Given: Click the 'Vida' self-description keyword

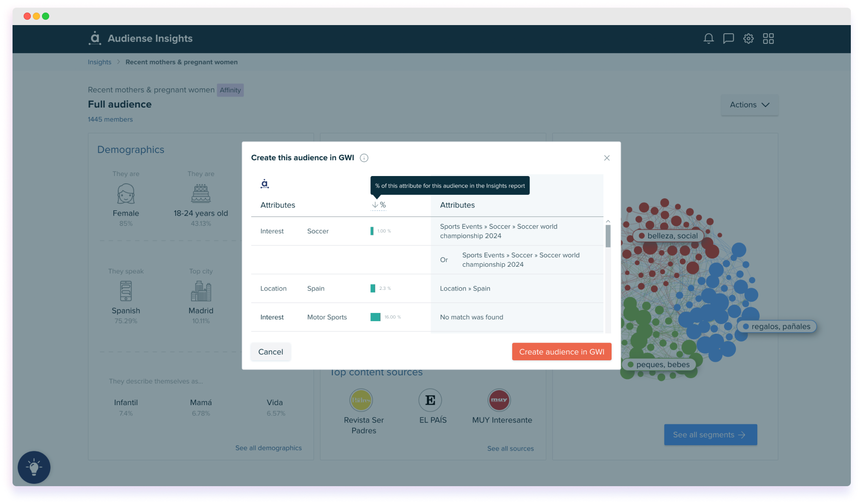Looking at the screenshot, I should pos(275,403).
